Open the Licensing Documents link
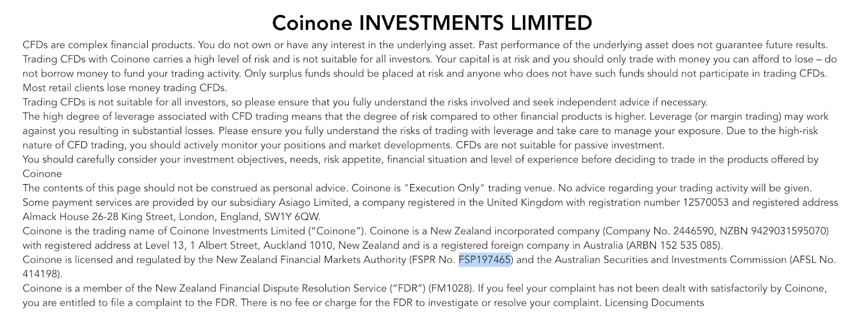This screenshot has width=868, height=329. (654, 303)
